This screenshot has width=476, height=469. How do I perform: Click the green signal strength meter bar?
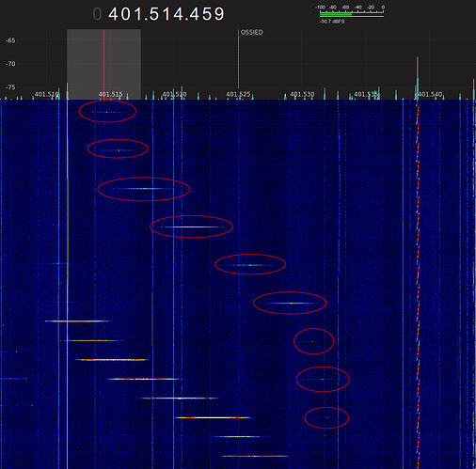click(336, 14)
